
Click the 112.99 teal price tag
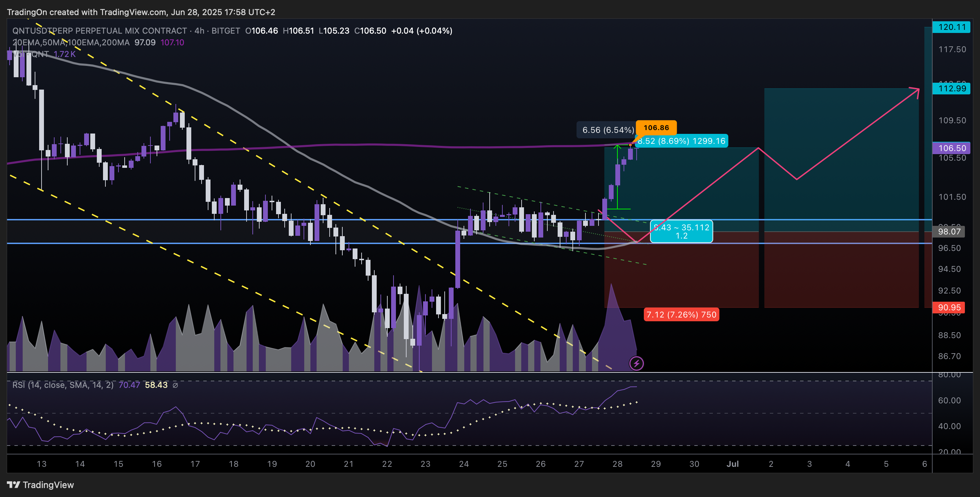tap(952, 89)
